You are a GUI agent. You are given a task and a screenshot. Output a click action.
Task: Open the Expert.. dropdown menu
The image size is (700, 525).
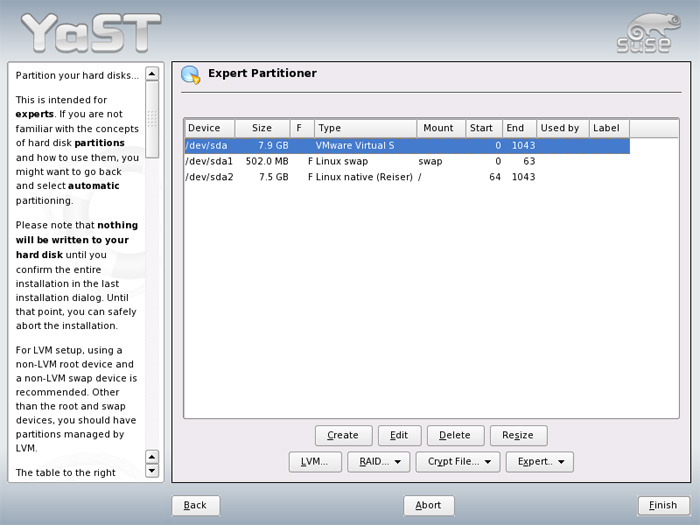click(540, 462)
